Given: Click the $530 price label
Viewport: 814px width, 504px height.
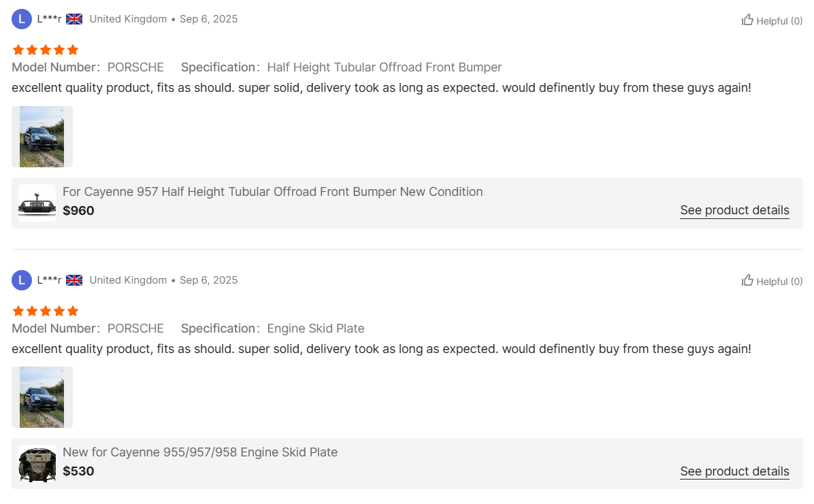Looking at the screenshot, I should tap(78, 471).
